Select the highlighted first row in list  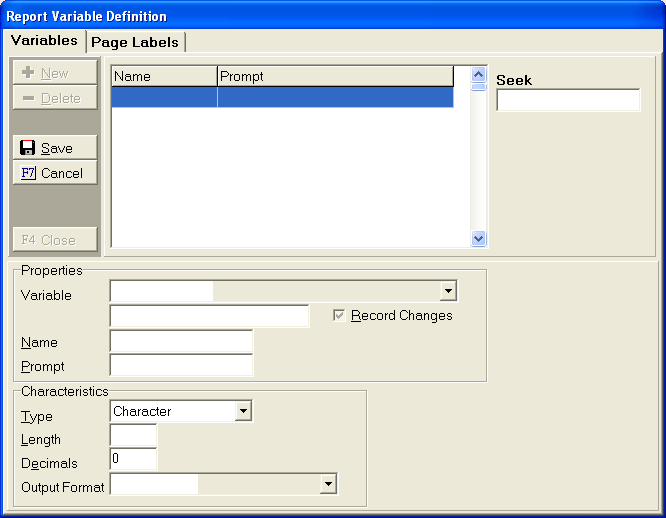pos(282,97)
